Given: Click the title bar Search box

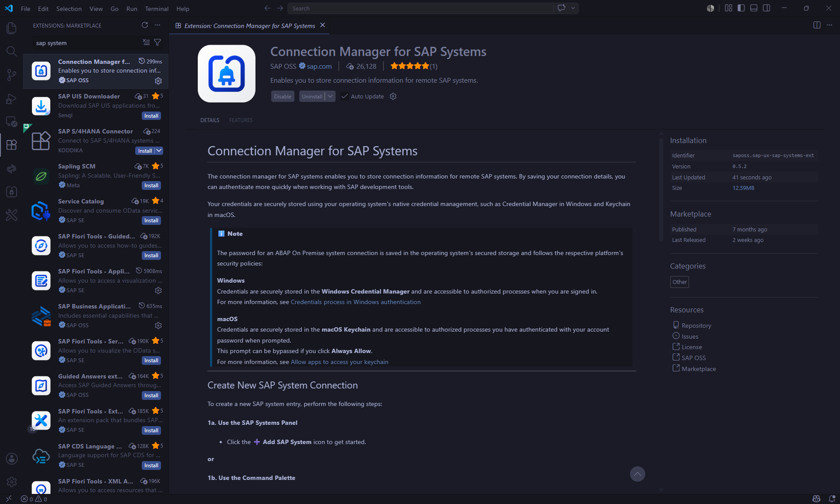Looking at the screenshot, I should [x=420, y=8].
